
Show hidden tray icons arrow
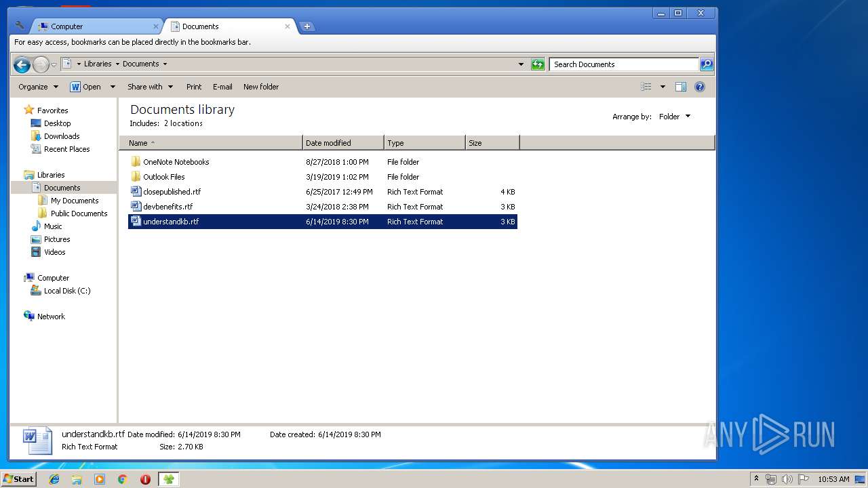click(756, 479)
